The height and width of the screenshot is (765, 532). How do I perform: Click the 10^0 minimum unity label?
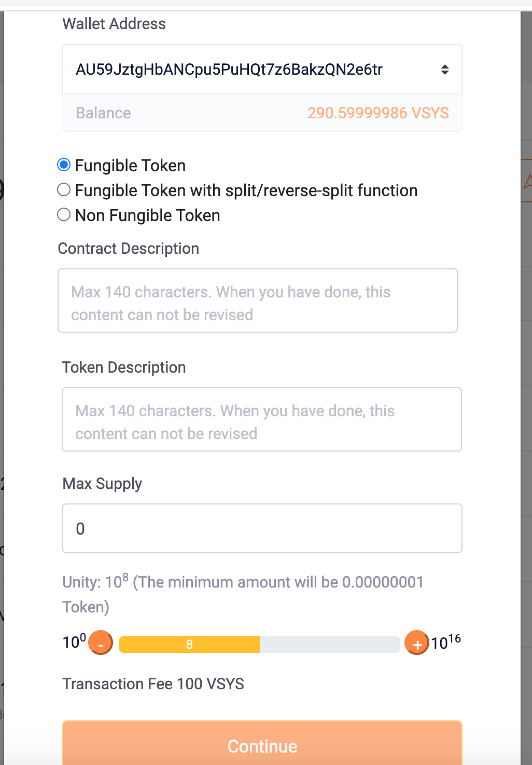74,642
